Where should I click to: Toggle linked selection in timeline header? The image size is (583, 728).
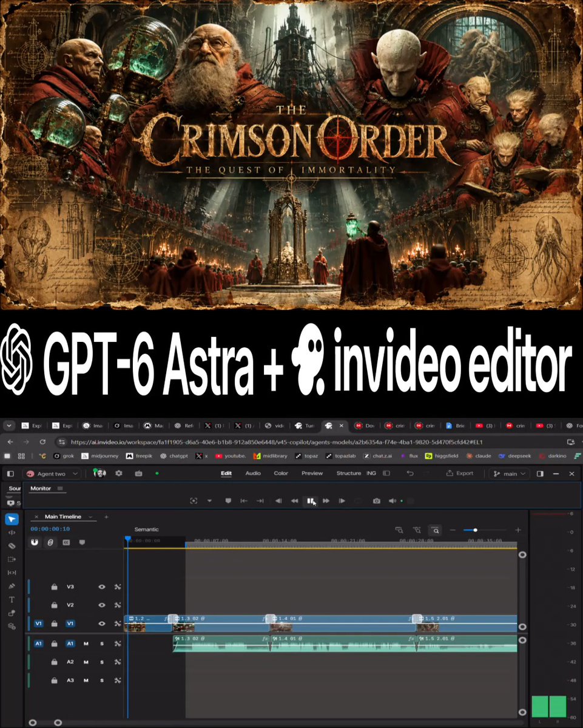point(50,542)
